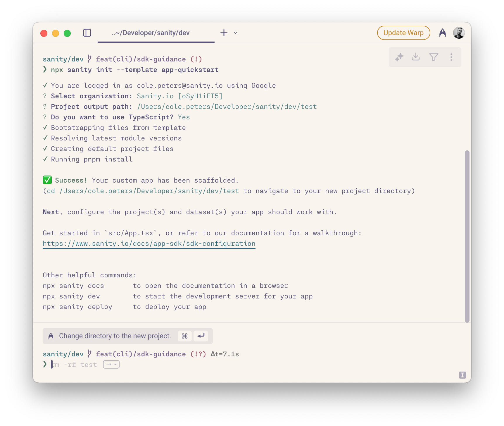Image resolution: width=504 pixels, height=426 pixels.
Task: Click the 'npx sanity docs' command text
Action: tap(73, 286)
